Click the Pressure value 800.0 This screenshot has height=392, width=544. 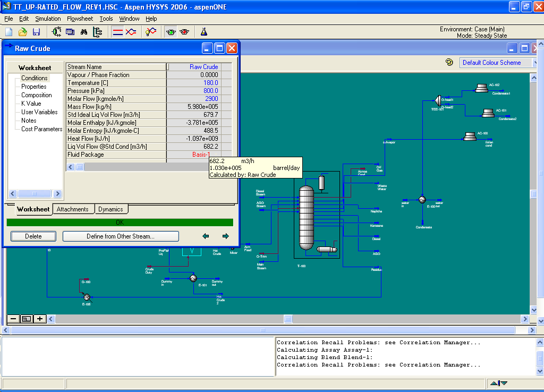click(x=194, y=91)
